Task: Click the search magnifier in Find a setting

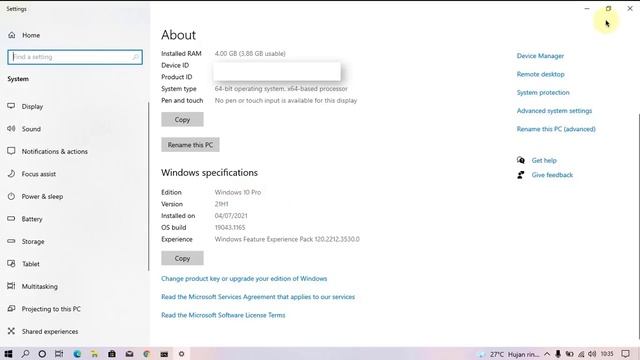Action: [135, 57]
